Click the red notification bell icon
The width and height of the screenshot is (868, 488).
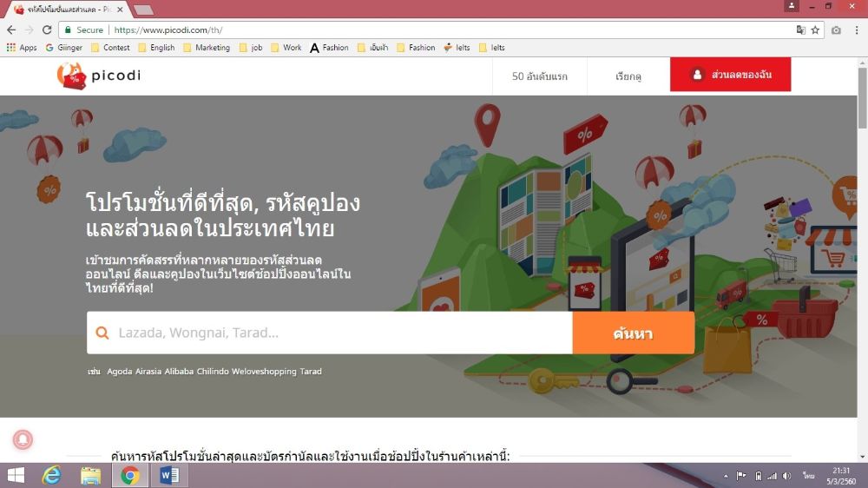point(23,440)
